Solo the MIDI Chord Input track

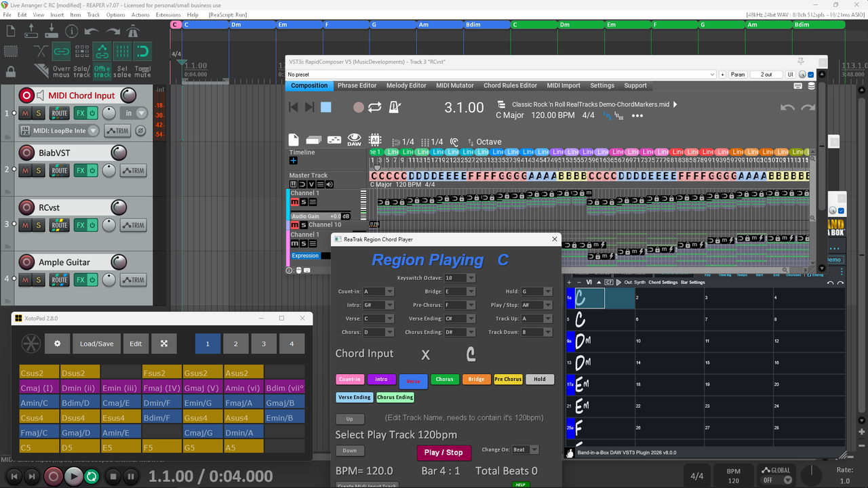point(39,113)
